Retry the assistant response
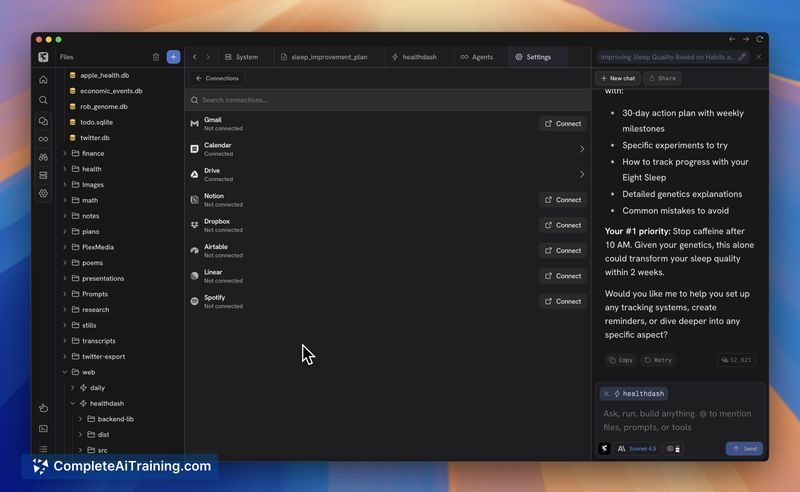Viewport: 800px width, 492px height. point(658,360)
